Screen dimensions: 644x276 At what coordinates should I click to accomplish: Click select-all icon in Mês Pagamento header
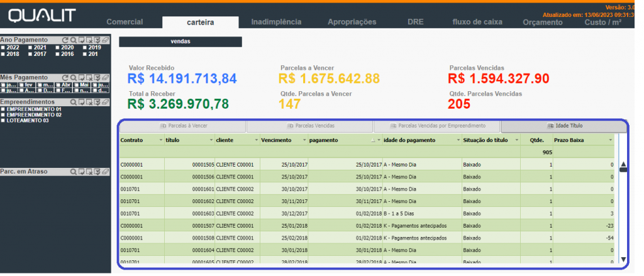[x=97, y=77]
